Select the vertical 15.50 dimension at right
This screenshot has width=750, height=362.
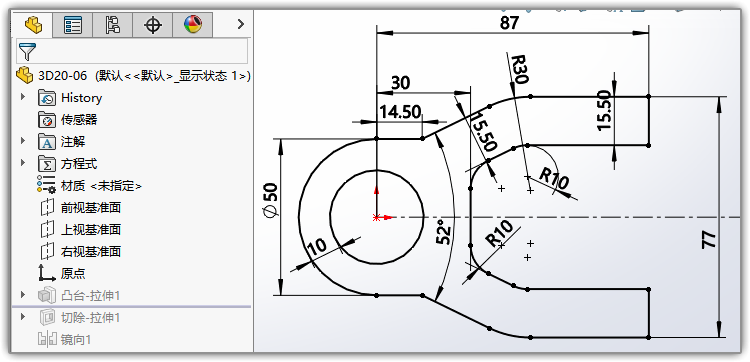[604, 110]
